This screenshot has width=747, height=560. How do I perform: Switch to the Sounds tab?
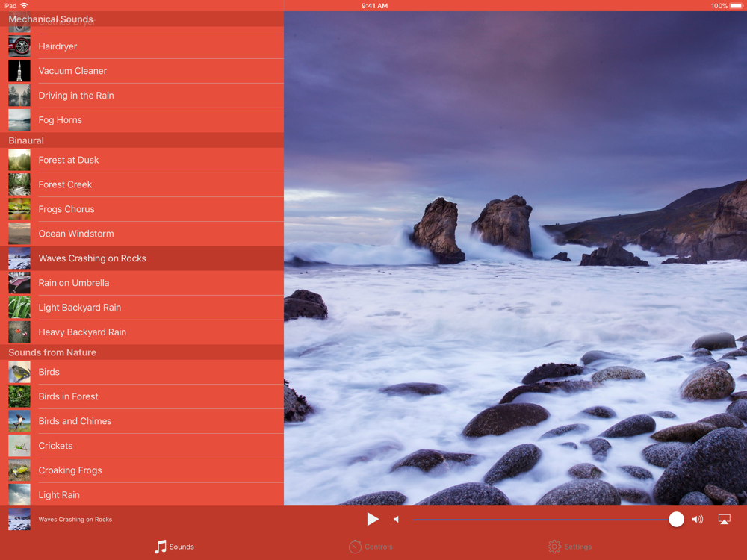pyautogui.click(x=174, y=547)
